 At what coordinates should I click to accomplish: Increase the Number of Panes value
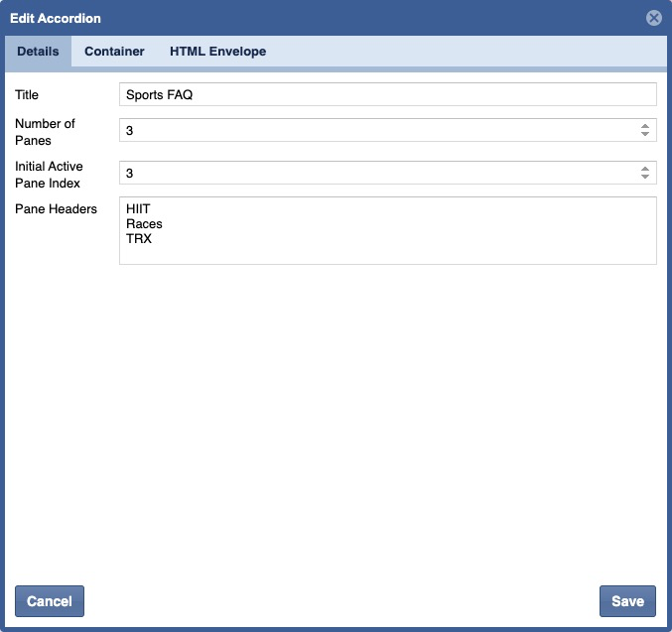click(x=645, y=126)
